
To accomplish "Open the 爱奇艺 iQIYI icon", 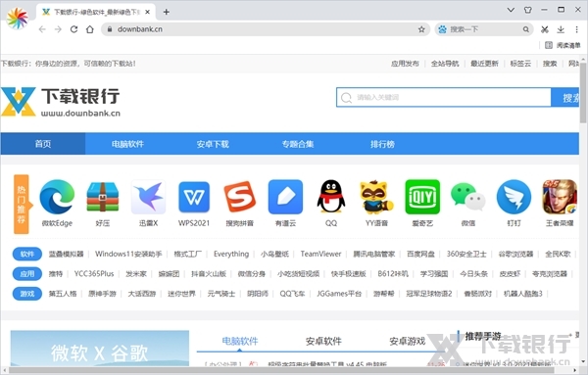I will coord(422,197).
